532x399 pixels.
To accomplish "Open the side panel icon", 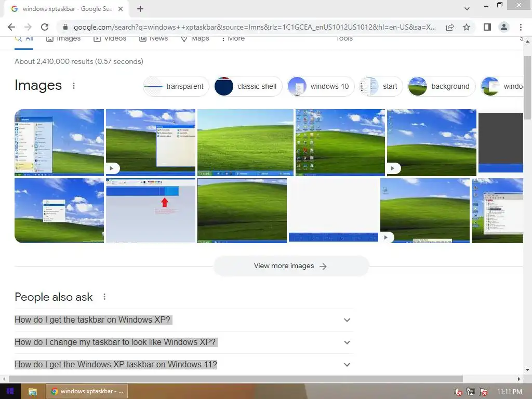I will 487,27.
